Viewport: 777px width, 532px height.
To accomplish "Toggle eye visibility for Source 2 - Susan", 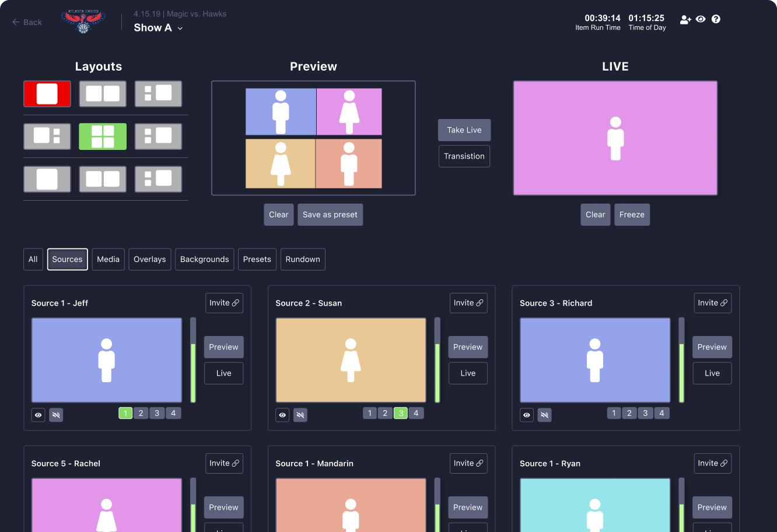I will (282, 415).
